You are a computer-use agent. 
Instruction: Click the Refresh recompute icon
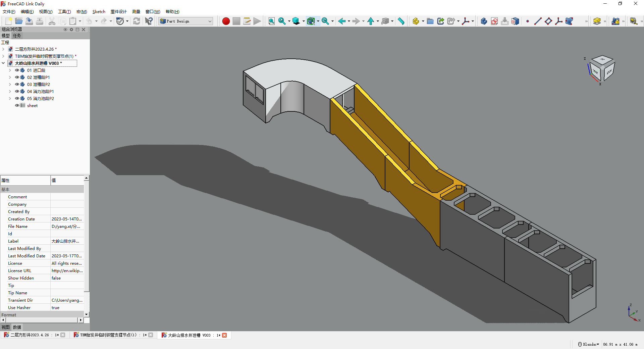pyautogui.click(x=137, y=21)
